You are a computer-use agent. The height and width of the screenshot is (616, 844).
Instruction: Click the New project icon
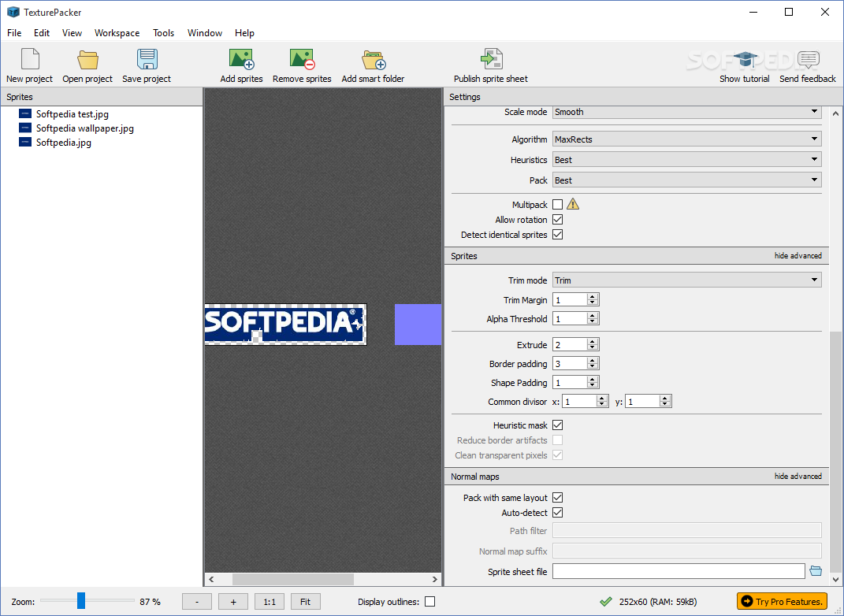coord(30,58)
